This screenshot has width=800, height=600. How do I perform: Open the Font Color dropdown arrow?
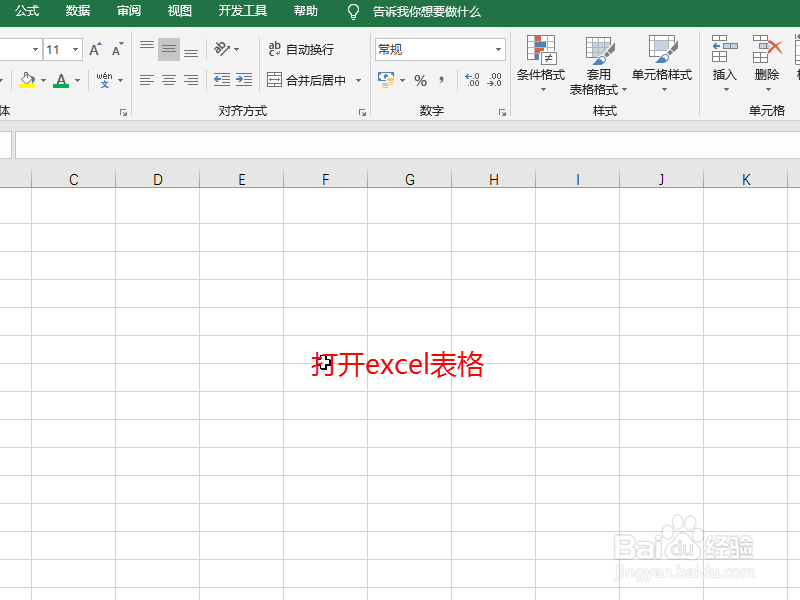(76, 80)
